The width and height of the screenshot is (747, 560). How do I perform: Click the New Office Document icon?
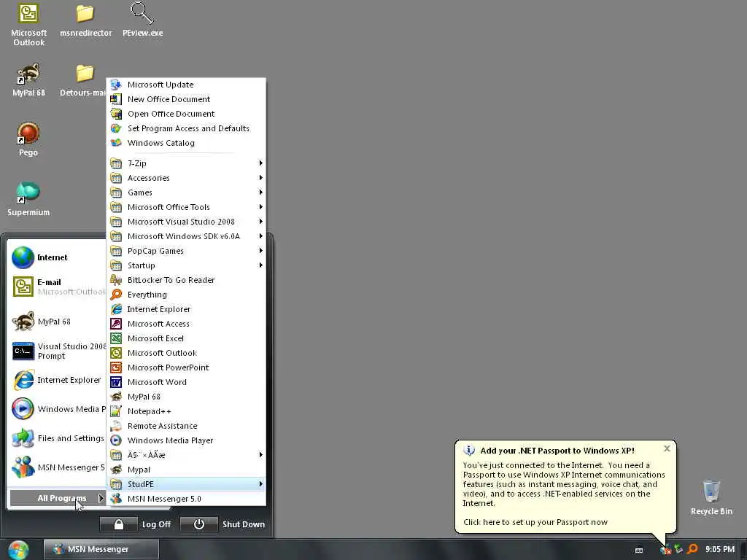click(116, 99)
